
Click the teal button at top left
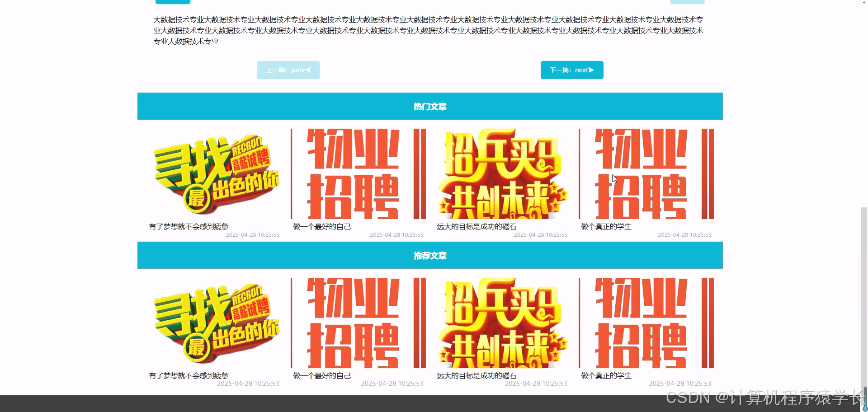pos(173,2)
